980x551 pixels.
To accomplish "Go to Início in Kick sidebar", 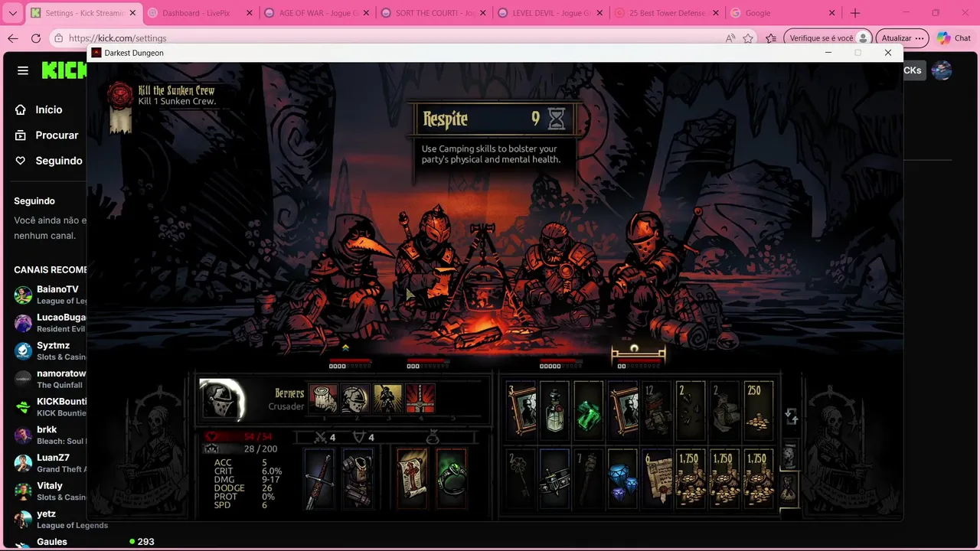I will pos(49,109).
